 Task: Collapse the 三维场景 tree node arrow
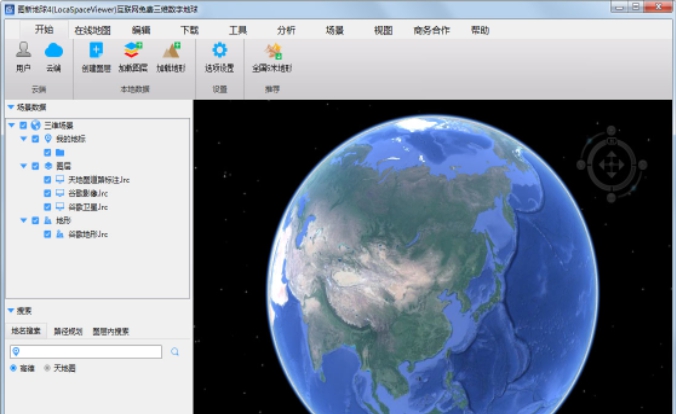click(12, 125)
